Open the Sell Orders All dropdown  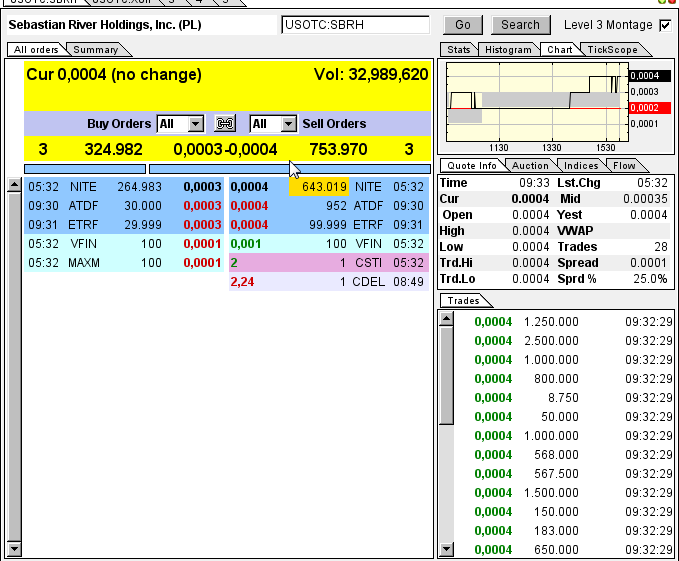[x=273, y=124]
